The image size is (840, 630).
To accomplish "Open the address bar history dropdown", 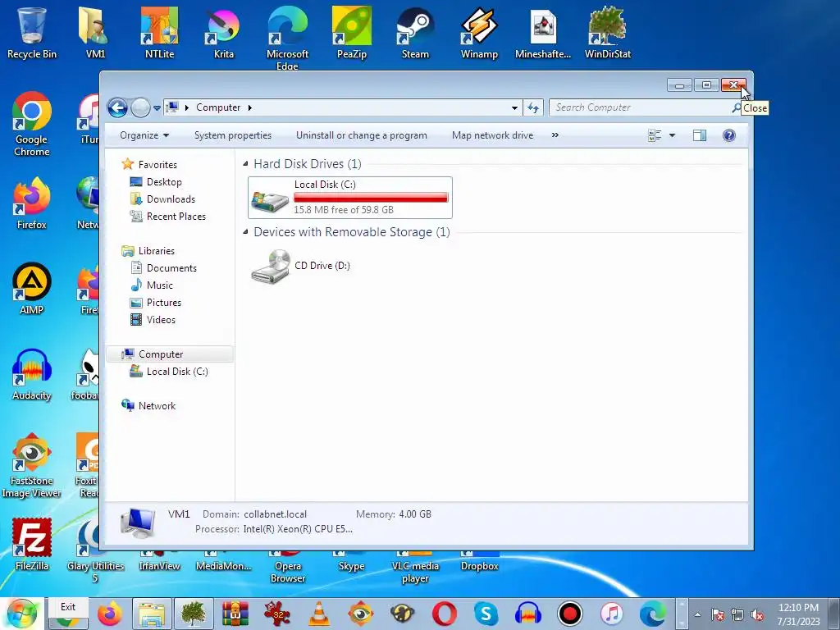I will pyautogui.click(x=514, y=107).
